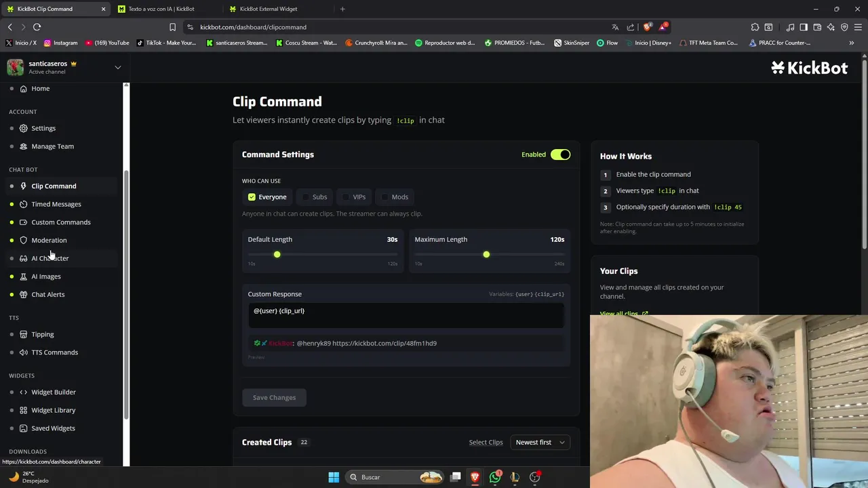
Task: Open Brave browser icon in the taskbar
Action: pos(475,477)
